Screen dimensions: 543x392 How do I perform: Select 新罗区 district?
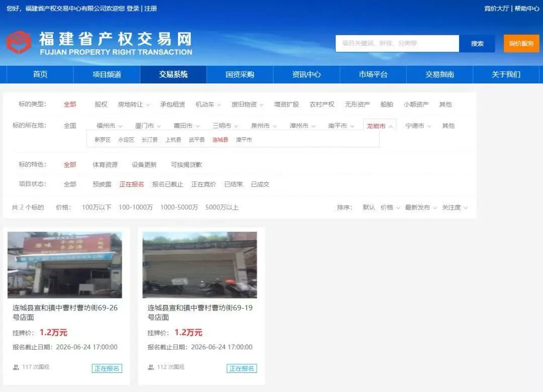(x=103, y=140)
